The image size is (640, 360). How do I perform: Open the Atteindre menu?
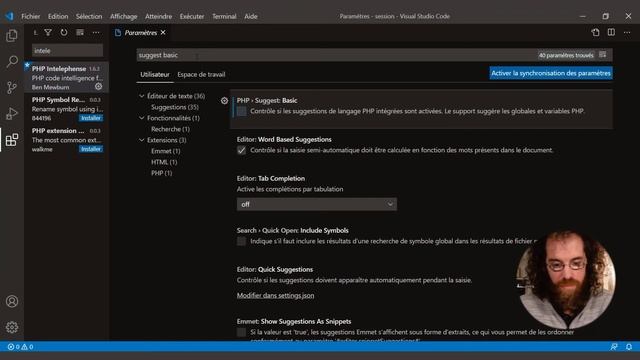pos(158,16)
